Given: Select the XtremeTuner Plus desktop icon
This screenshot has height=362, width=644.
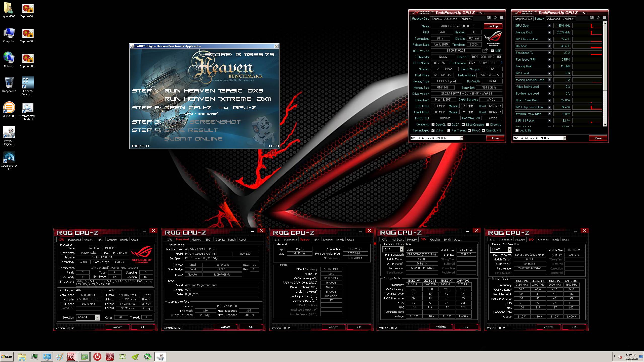Looking at the screenshot, I should (x=9, y=161).
